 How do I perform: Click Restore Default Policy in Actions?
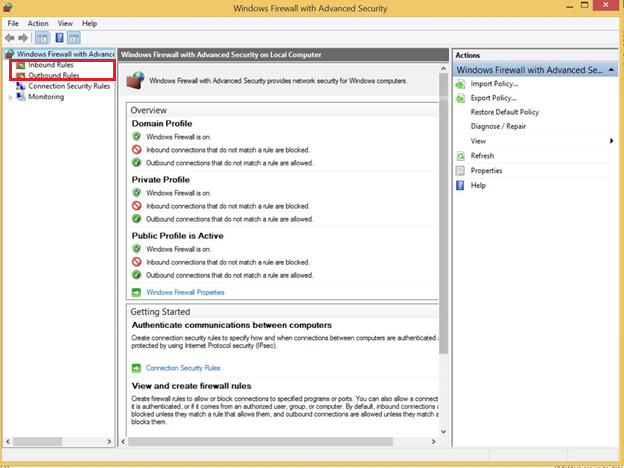[504, 112]
